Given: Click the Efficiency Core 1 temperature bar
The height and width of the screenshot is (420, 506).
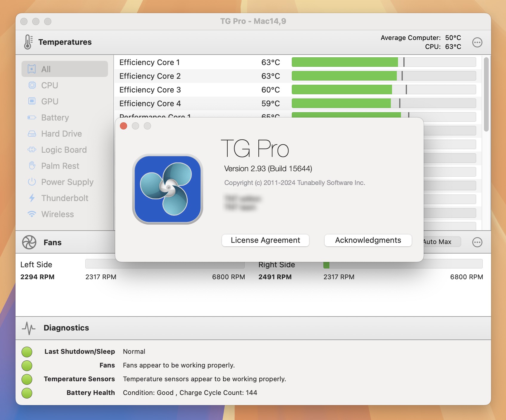Looking at the screenshot, I should tap(384, 62).
